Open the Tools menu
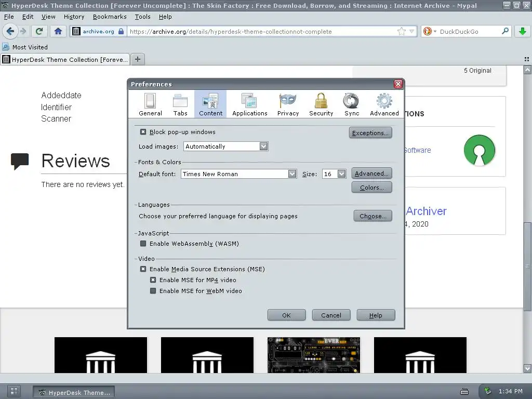The image size is (532, 399). click(x=142, y=17)
